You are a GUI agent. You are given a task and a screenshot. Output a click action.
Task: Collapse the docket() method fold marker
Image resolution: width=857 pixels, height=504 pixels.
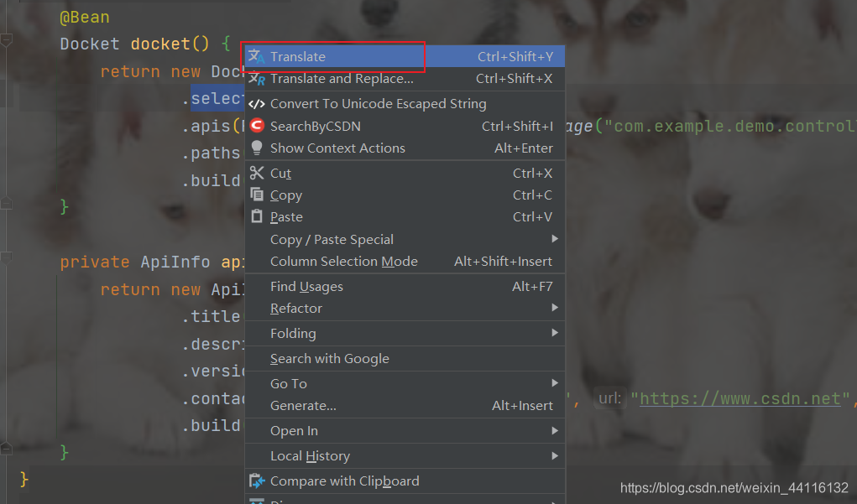pos(6,40)
